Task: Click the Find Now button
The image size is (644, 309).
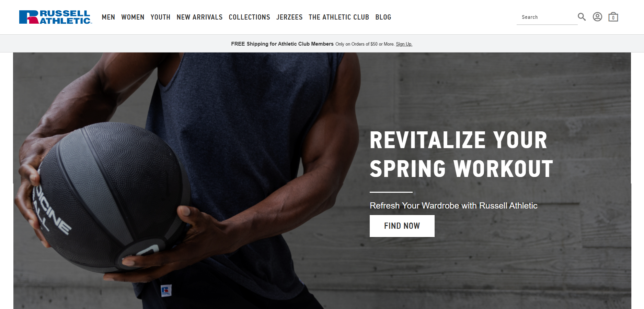Action: [402, 226]
